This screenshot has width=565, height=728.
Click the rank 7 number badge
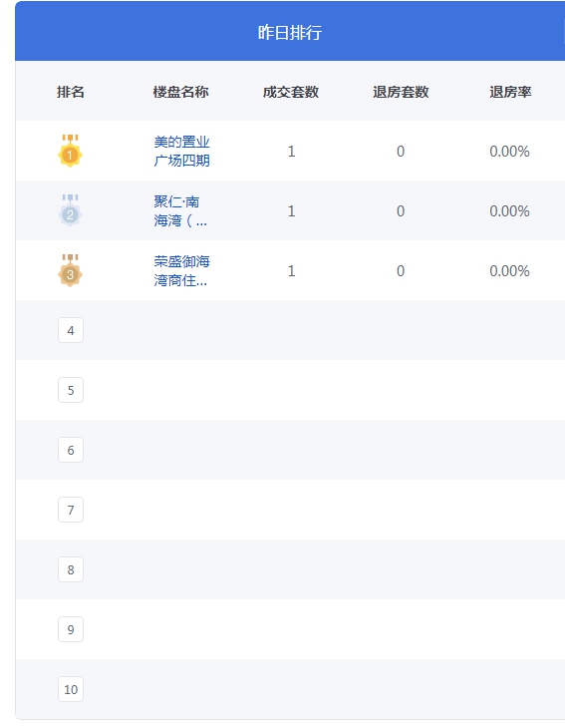point(71,510)
